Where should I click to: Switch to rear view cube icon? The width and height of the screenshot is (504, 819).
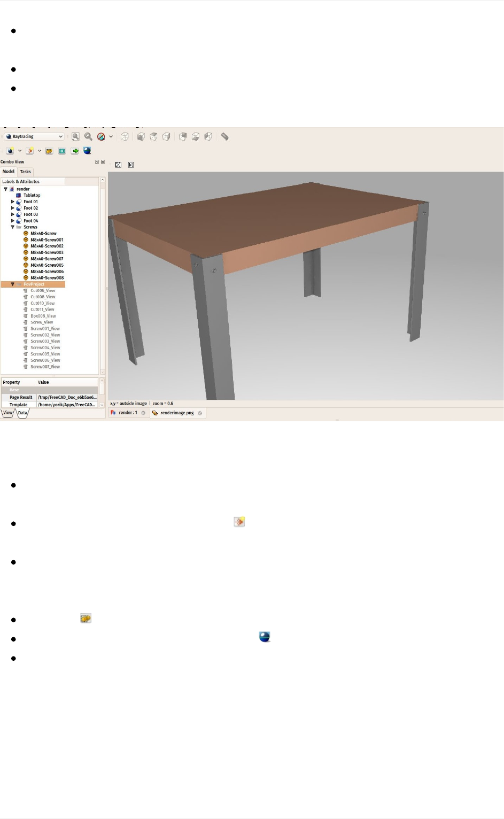point(183,137)
